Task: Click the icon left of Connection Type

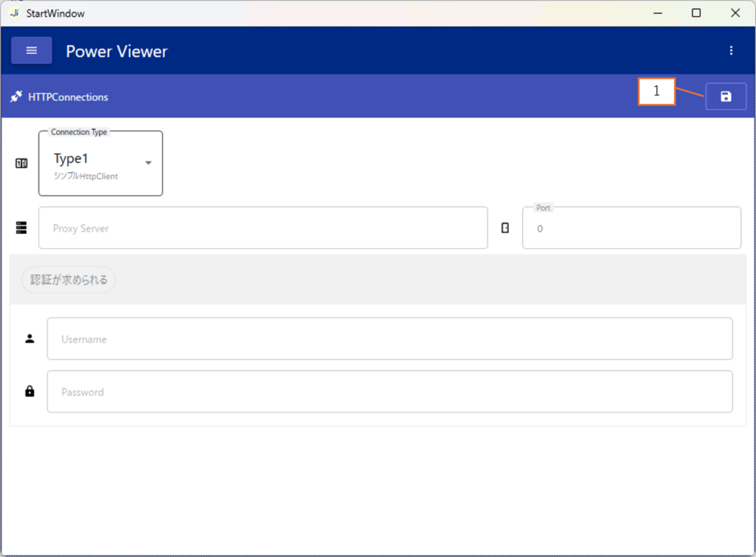Action: 21,164
